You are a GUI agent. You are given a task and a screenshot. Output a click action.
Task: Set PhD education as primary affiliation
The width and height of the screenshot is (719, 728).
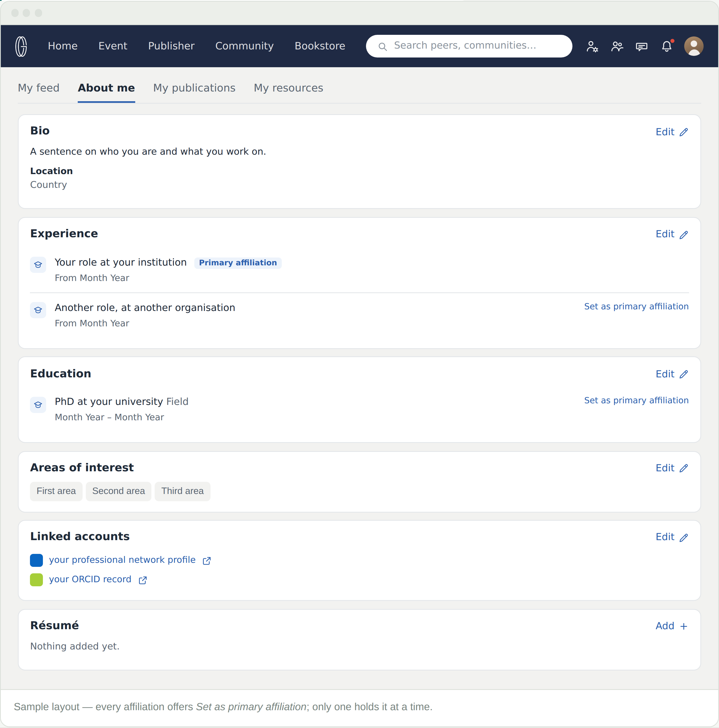(636, 400)
